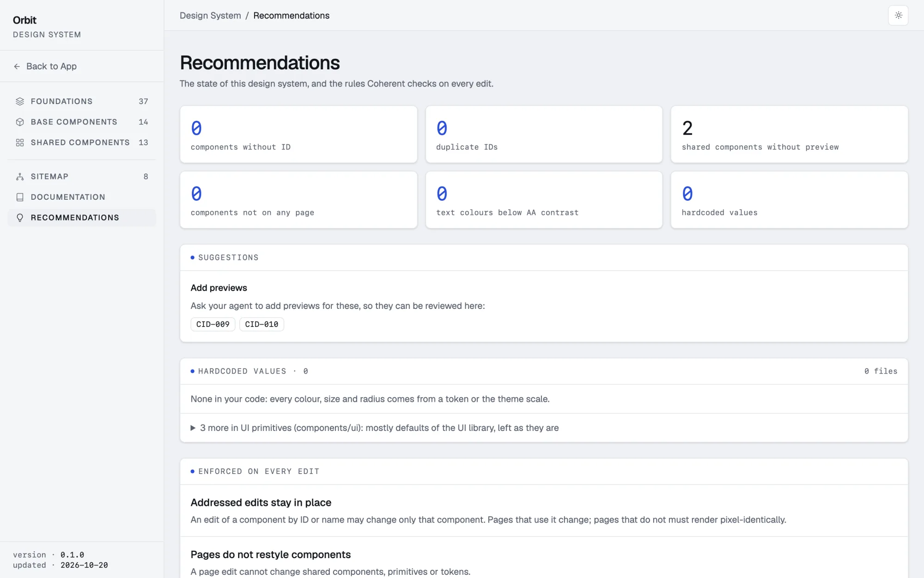Toggle the light/dark theme sun button
Viewport: 924px width, 578px height.
tap(898, 15)
